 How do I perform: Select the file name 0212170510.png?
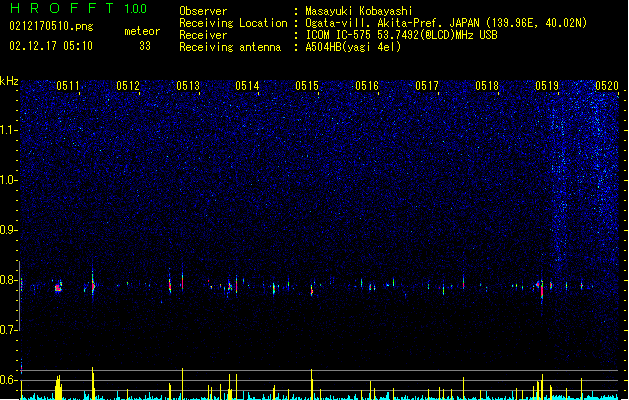[x=51, y=26]
